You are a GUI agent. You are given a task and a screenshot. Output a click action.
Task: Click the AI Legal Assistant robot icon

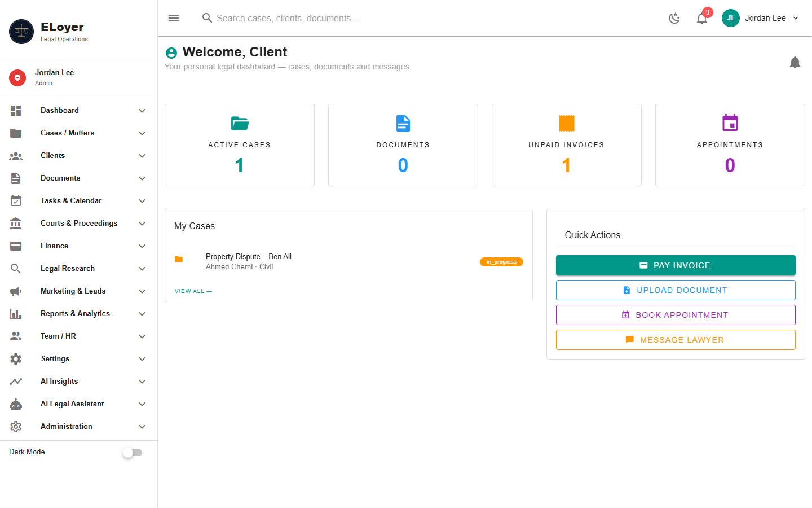tap(16, 404)
